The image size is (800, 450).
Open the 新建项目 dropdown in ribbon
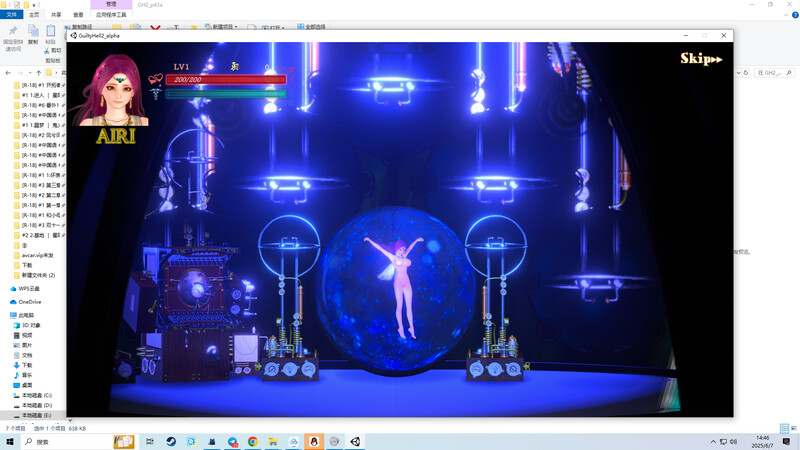coord(221,26)
